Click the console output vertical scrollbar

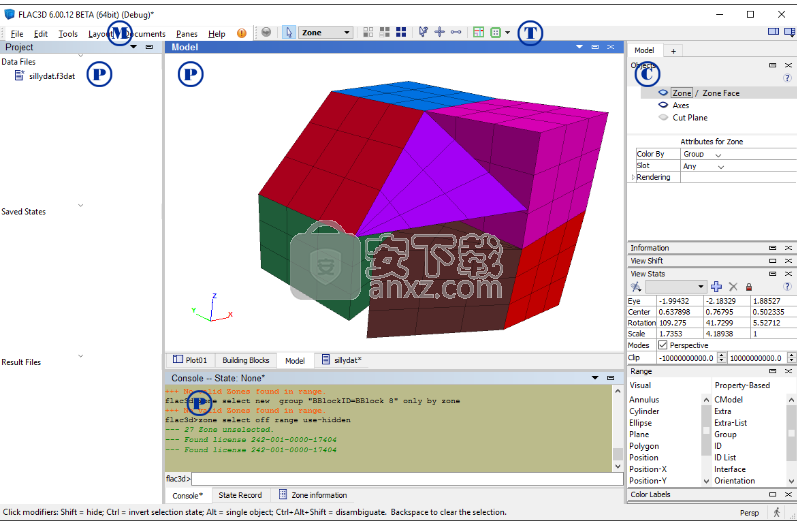[618, 430]
